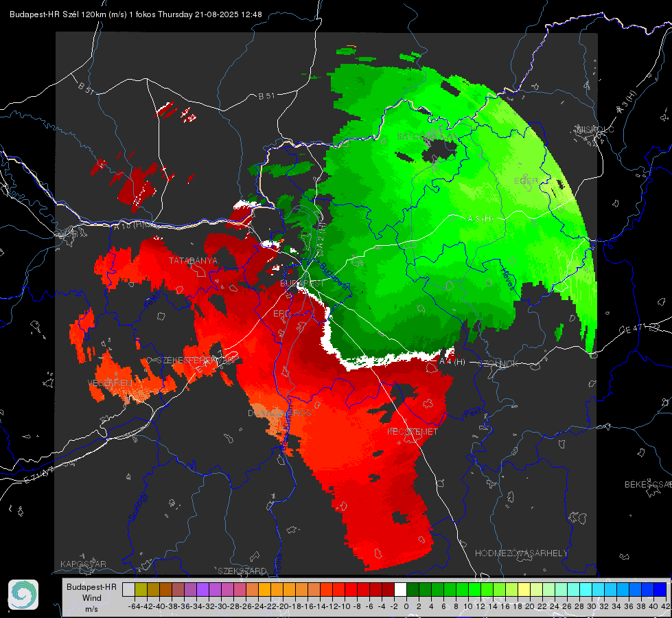Click the SZEKSZARD city label
Screen dimensions: 672x618
click(242, 571)
